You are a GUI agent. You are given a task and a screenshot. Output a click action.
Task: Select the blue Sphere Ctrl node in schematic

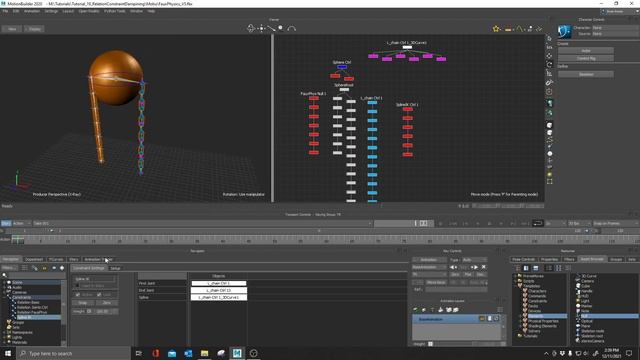(342, 67)
